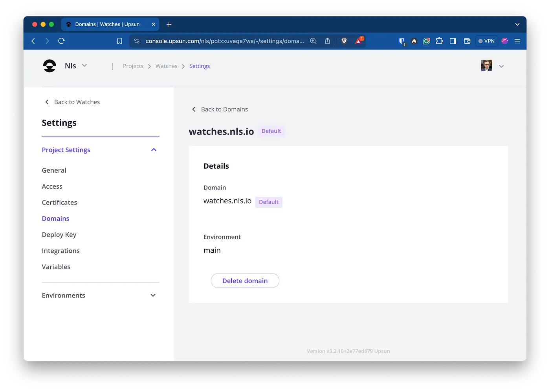Bookmark this page using the bookmark icon
Screen dimensions: 550x392
pos(120,41)
